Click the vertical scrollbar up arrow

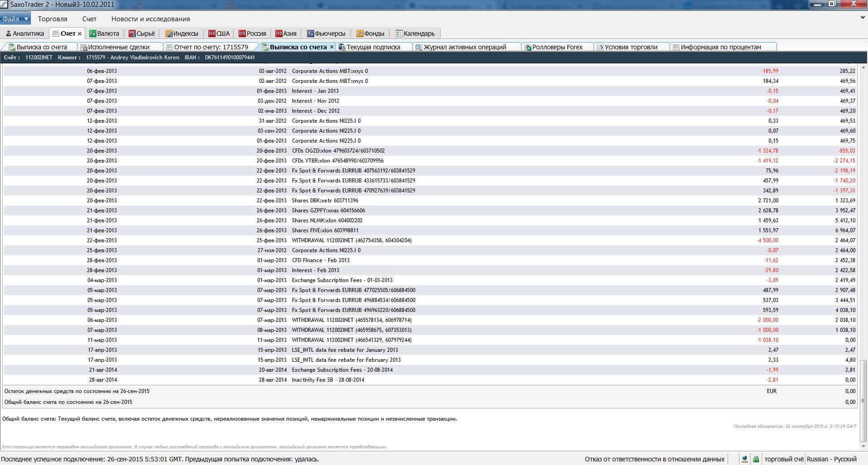coord(863,68)
